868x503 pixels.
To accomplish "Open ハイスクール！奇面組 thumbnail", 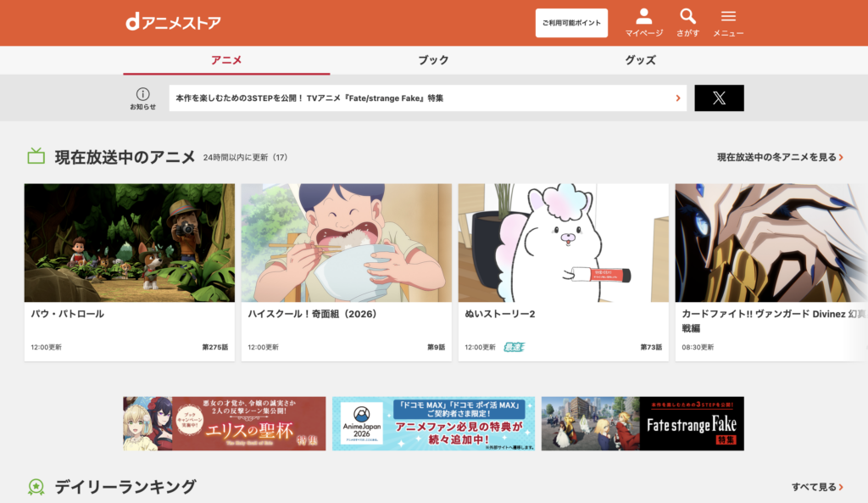I will pos(346,243).
